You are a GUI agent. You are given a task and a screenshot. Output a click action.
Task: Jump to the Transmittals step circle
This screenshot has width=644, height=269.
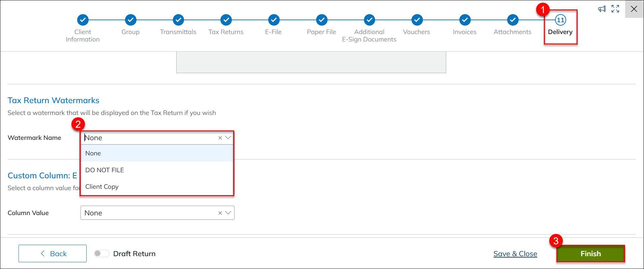(x=178, y=20)
